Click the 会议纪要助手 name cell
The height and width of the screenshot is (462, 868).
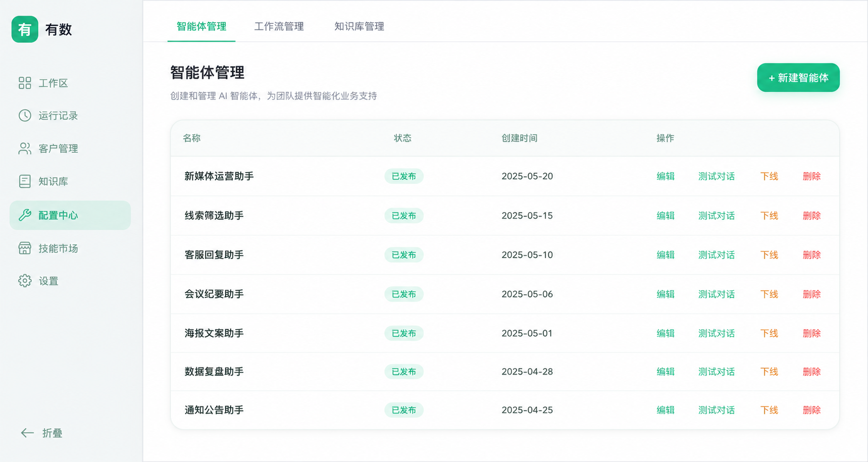214,294
